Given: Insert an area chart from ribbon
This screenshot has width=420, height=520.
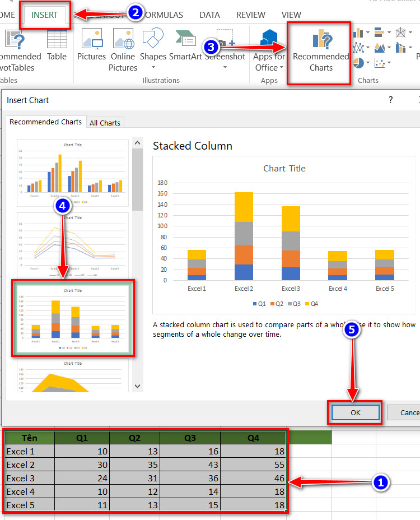Looking at the screenshot, I should (x=380, y=48).
